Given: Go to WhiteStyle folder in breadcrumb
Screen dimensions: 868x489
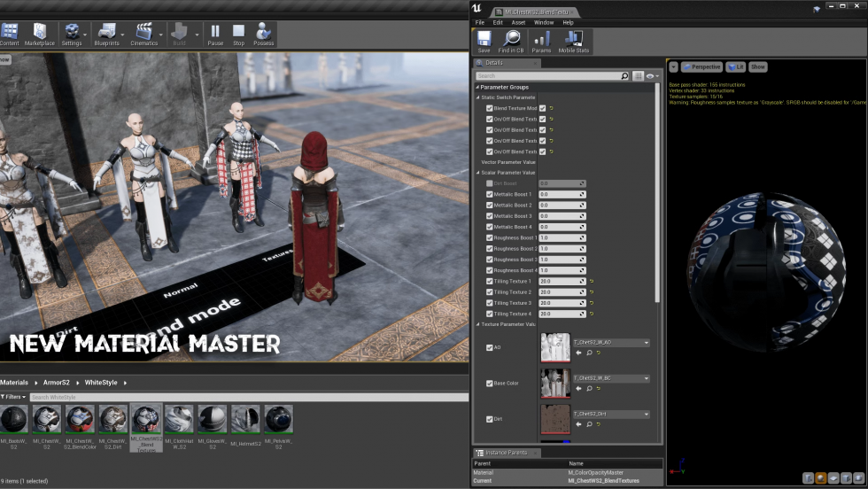Looking at the screenshot, I should (101, 383).
